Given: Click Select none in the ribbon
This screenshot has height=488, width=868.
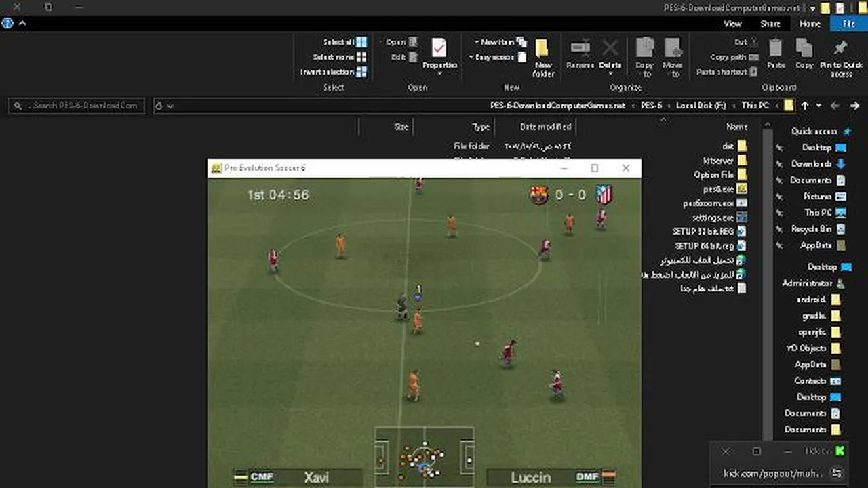Looking at the screenshot, I should pyautogui.click(x=340, y=57).
